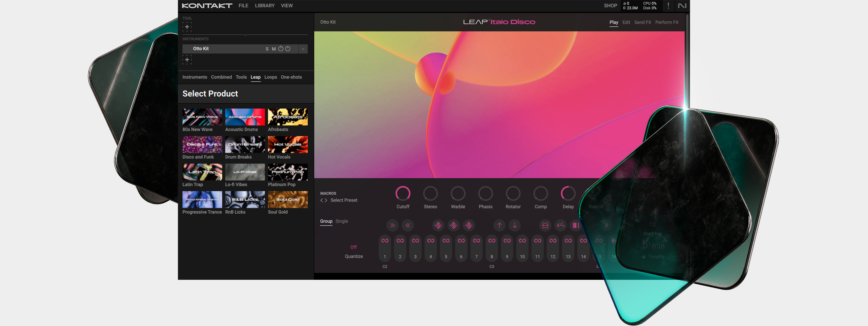Viewport: 868px width, 326px height.
Task: Select the Afrobeats product thumbnail
Action: coord(288,117)
